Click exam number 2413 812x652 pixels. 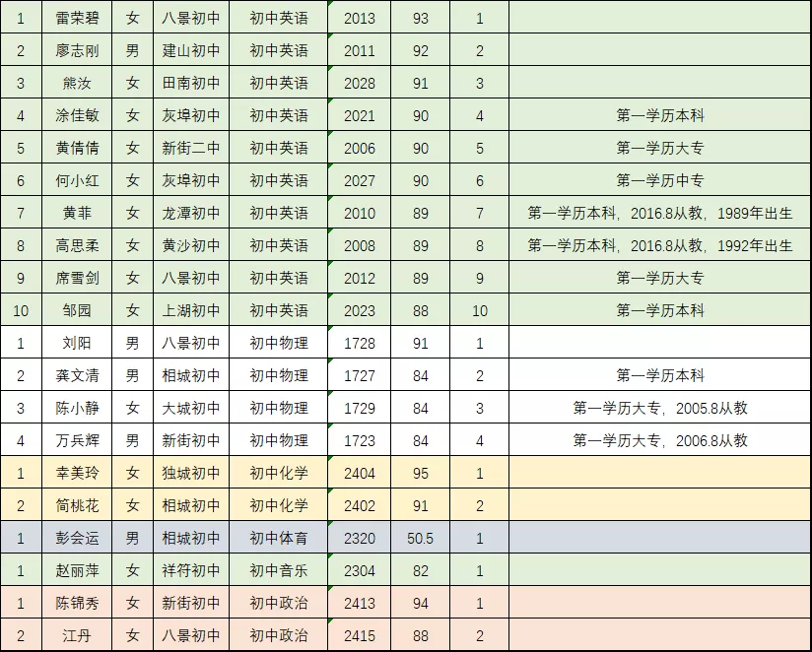tap(360, 604)
